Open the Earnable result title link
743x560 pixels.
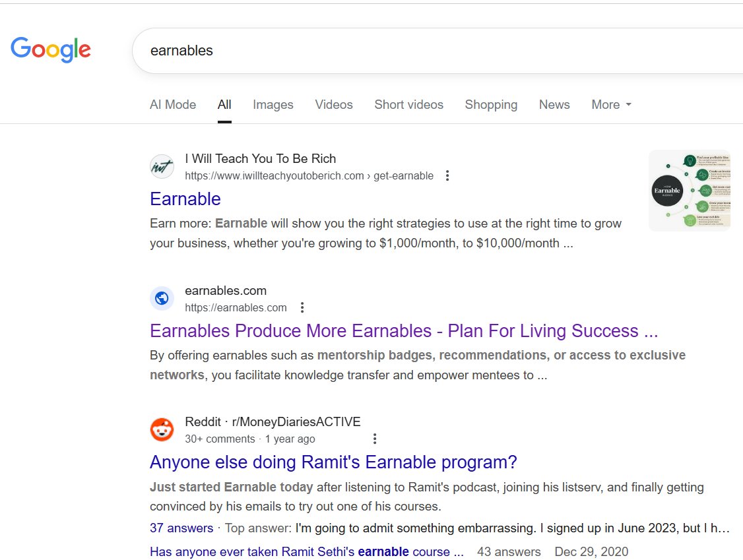click(185, 199)
